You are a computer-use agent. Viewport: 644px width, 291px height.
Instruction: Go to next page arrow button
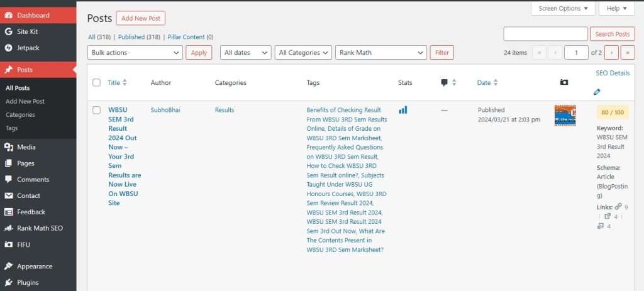coord(611,53)
